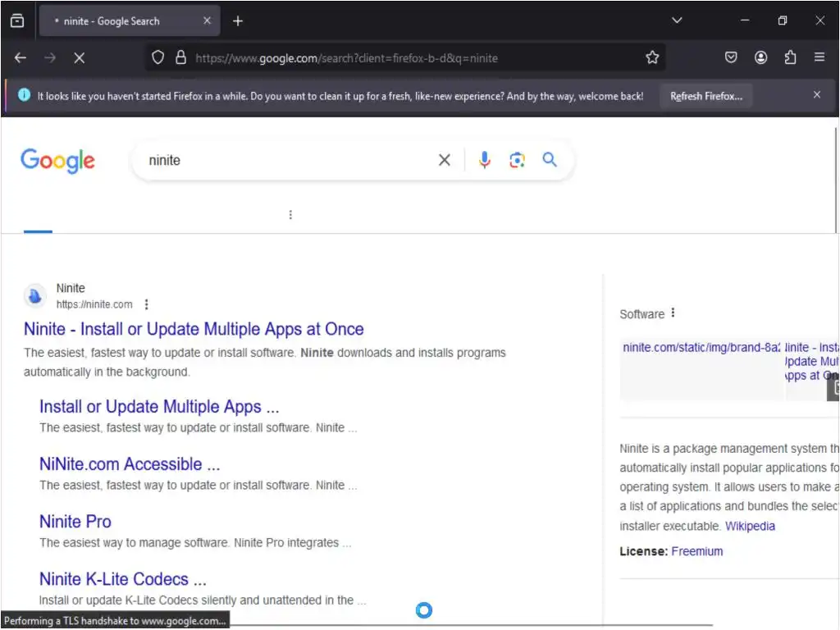
Task: Open the extensions puzzle icon
Action: click(x=790, y=57)
